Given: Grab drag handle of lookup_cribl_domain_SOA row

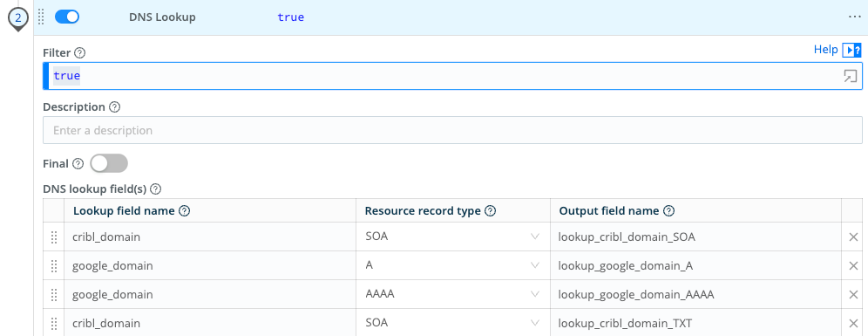Looking at the screenshot, I should 54,237.
